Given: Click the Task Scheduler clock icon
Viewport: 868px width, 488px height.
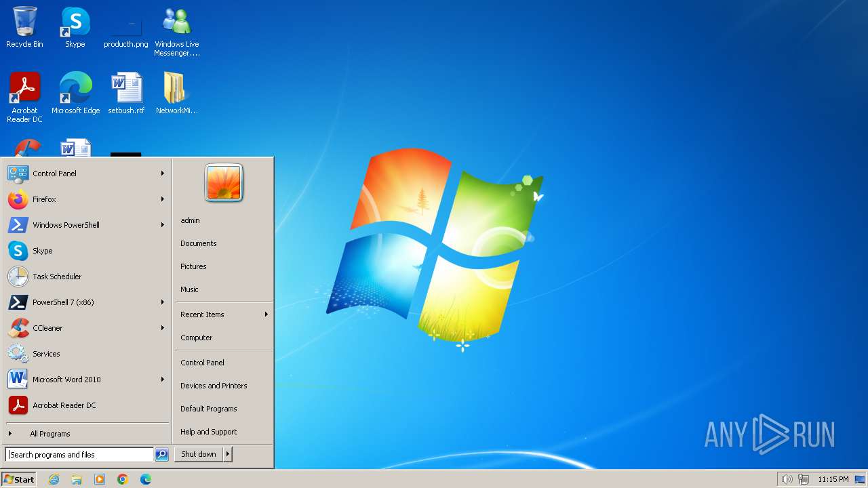Looking at the screenshot, I should tap(18, 277).
